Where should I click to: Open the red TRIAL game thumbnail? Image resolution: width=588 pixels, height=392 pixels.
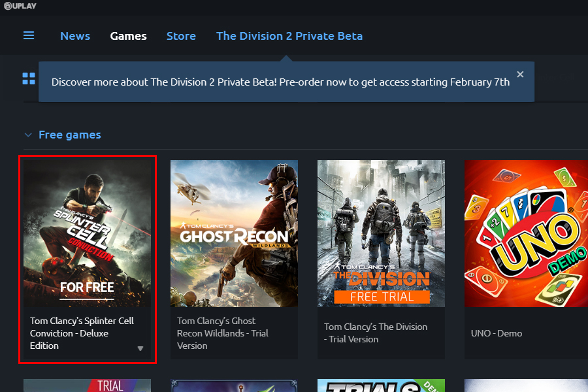[x=88, y=385]
